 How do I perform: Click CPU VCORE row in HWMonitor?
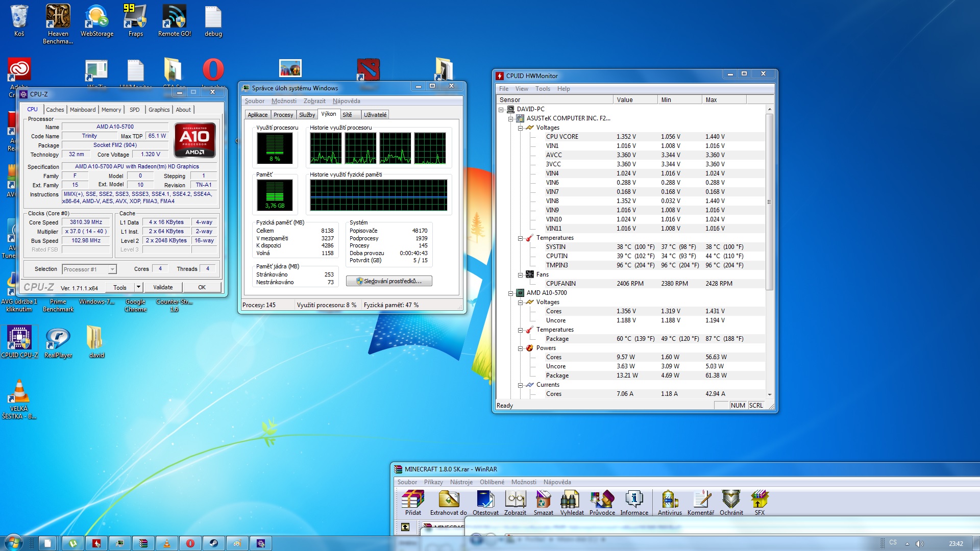[631, 137]
